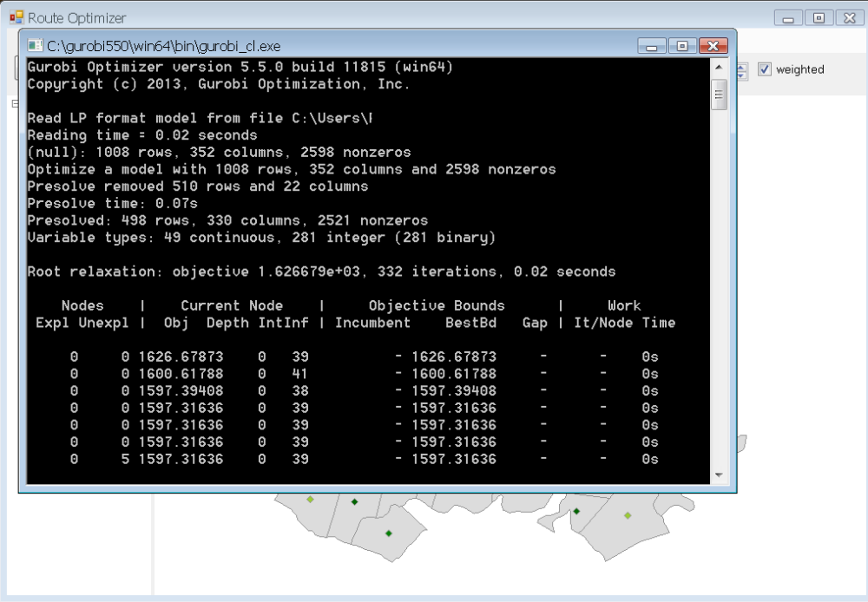Click the gurobi_cl.exe console window icon

tap(35, 45)
